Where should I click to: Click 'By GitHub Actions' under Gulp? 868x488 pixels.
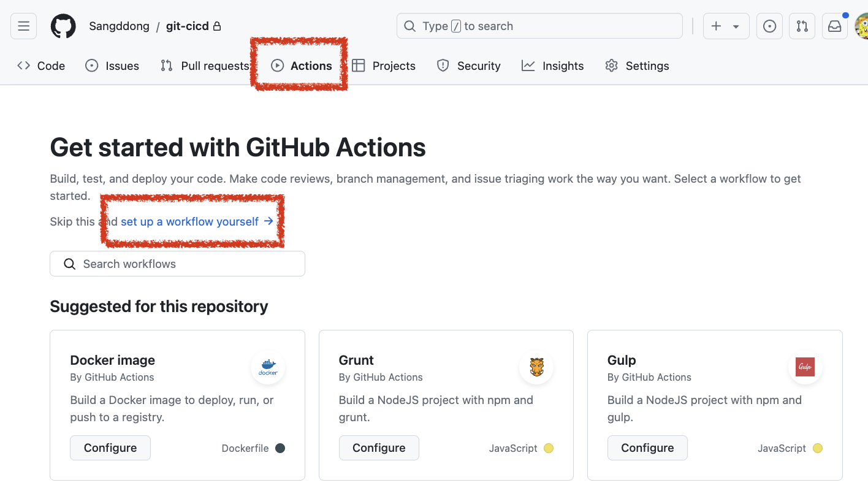649,377
